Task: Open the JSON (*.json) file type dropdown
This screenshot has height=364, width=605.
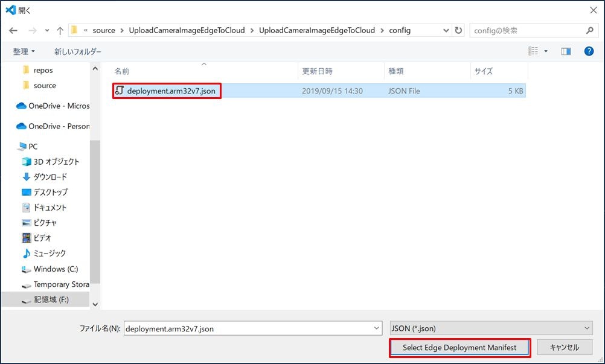Action: (x=491, y=328)
